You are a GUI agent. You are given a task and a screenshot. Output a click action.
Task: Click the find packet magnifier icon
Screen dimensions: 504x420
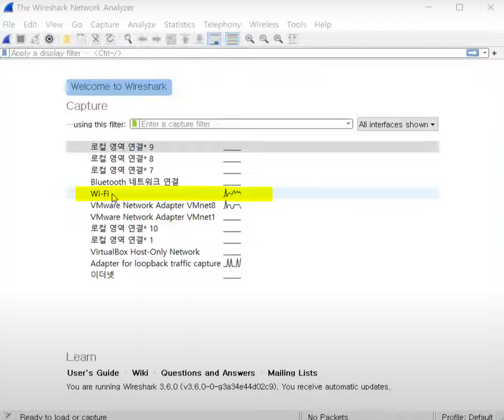(x=128, y=39)
